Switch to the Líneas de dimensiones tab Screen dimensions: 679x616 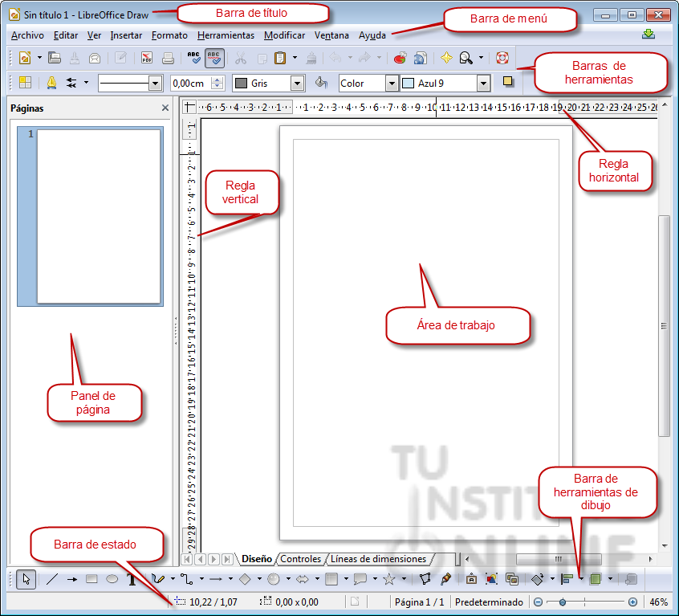pyautogui.click(x=379, y=559)
